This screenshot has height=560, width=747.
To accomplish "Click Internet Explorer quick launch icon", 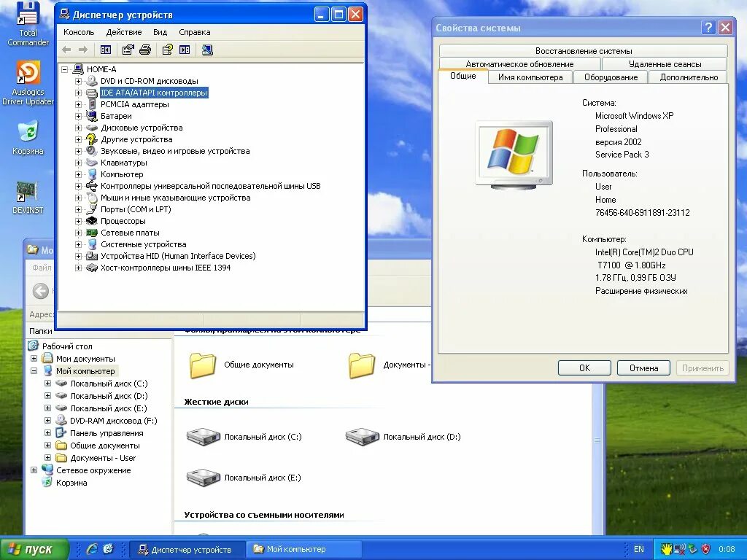I will [x=91, y=549].
